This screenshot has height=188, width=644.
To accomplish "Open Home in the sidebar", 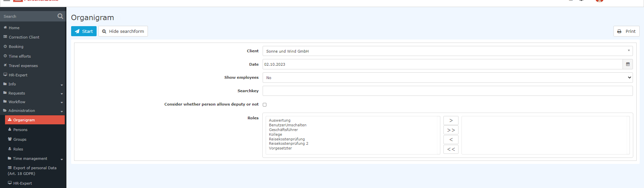I will (14, 28).
